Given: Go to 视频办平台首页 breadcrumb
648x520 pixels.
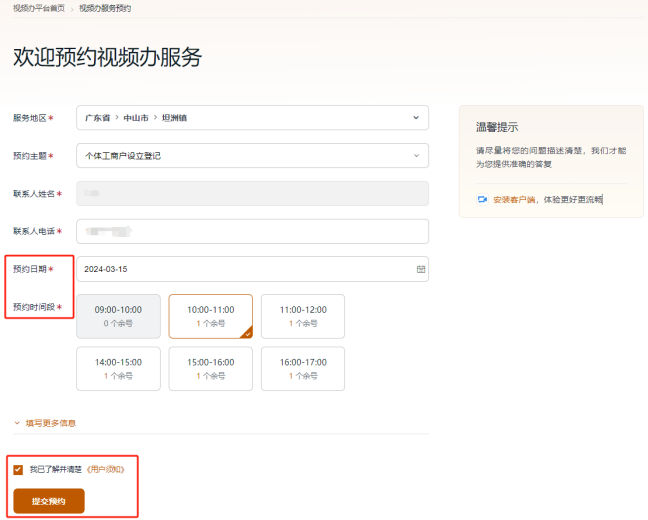Looking at the screenshot, I should click(39, 8).
